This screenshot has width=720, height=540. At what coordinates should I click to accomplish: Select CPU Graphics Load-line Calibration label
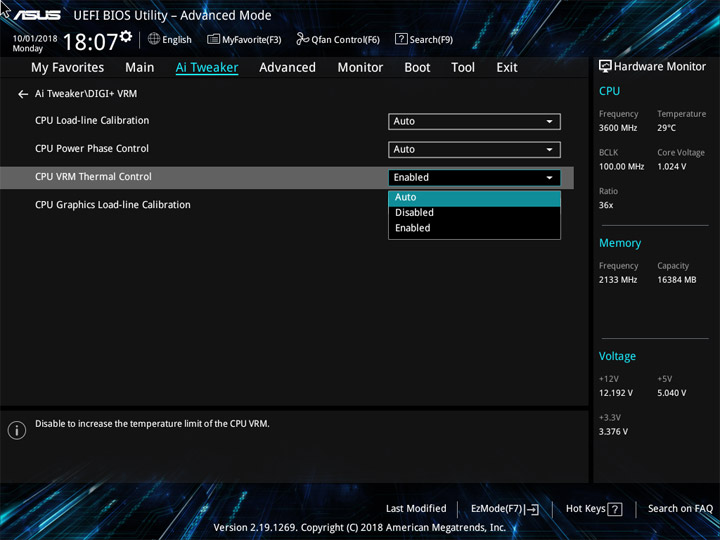(x=112, y=205)
